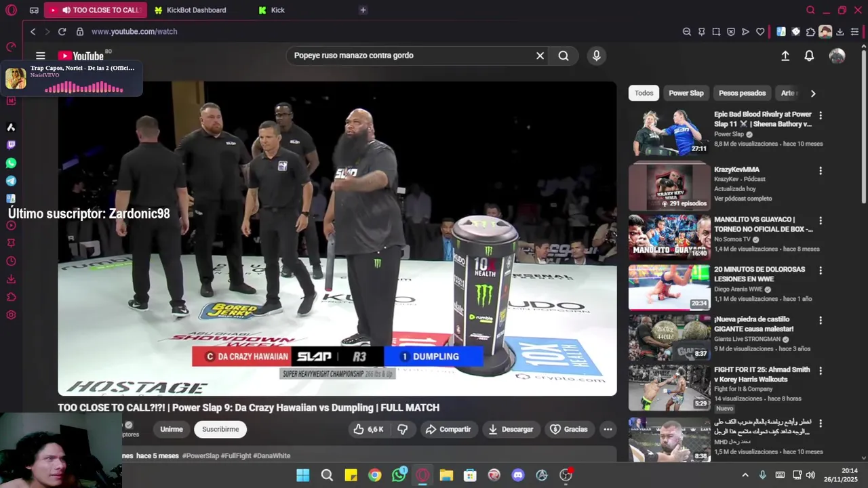Open the Power Slap channel link
This screenshot has width=868, height=488.
point(729,134)
